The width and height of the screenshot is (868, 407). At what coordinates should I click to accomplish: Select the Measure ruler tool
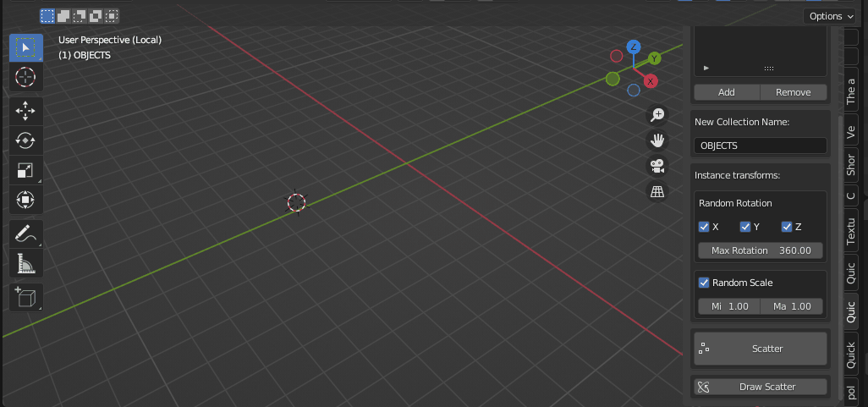25,263
